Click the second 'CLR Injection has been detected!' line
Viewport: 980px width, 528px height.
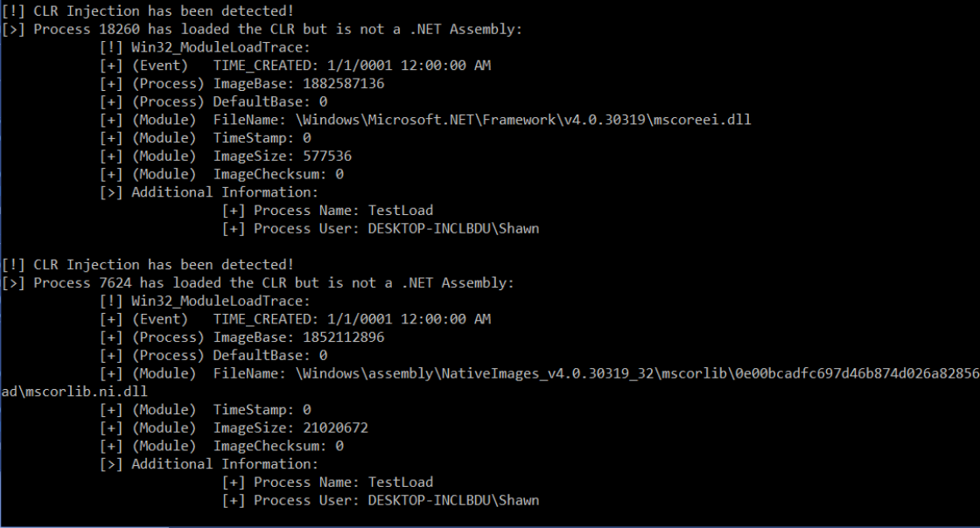[148, 265]
